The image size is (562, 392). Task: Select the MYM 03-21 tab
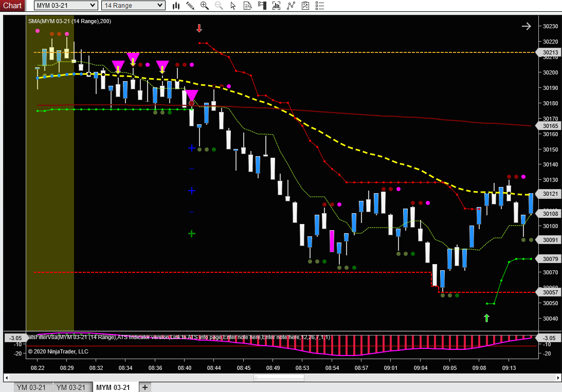114,387
